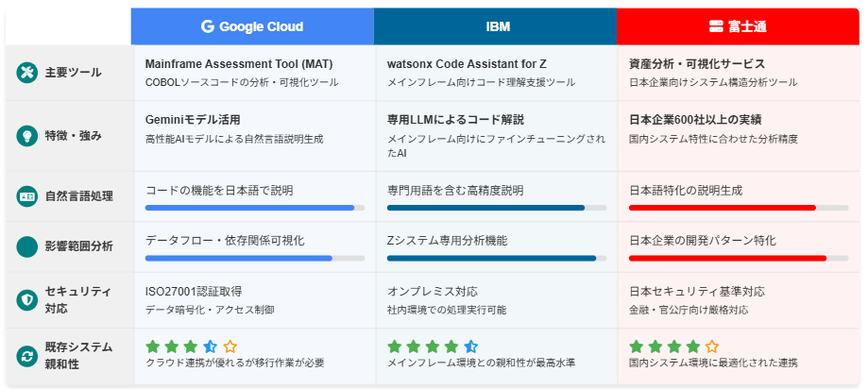Click 富士通 影響範囲分析 progress bar
Screen dimensions: 868x389
coord(739,259)
